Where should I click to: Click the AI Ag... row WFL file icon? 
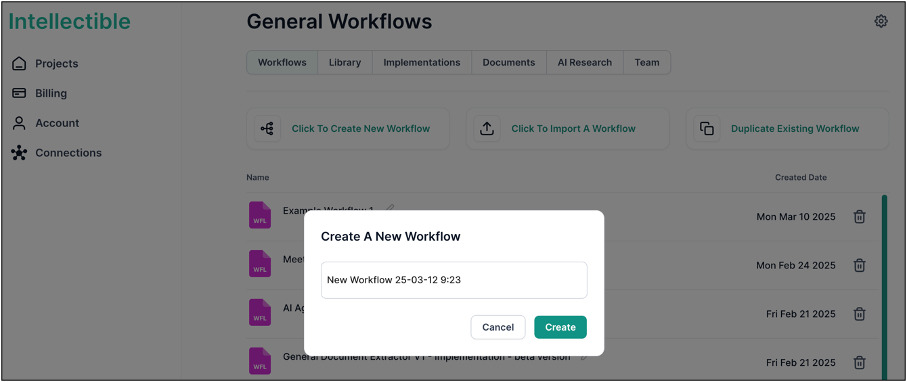(x=259, y=312)
